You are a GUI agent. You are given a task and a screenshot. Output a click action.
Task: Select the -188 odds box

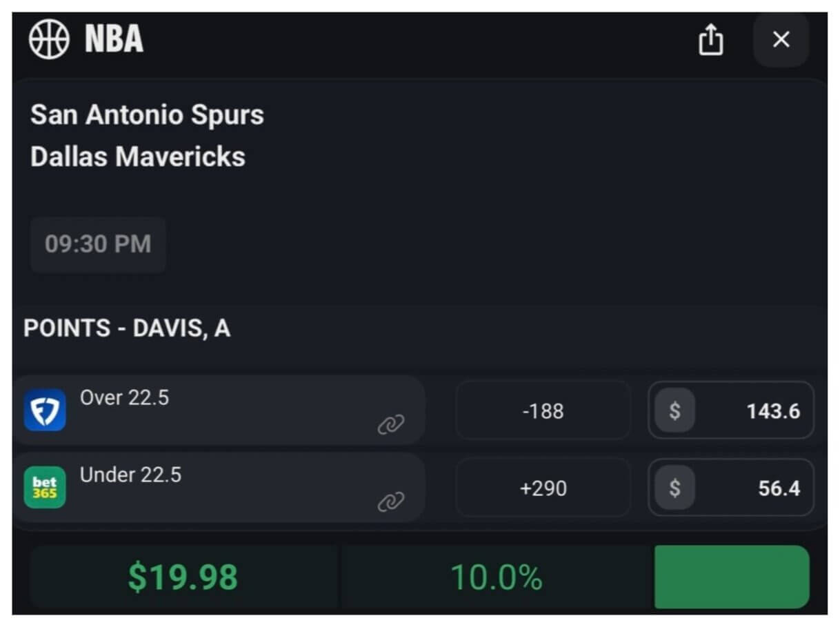(x=543, y=411)
